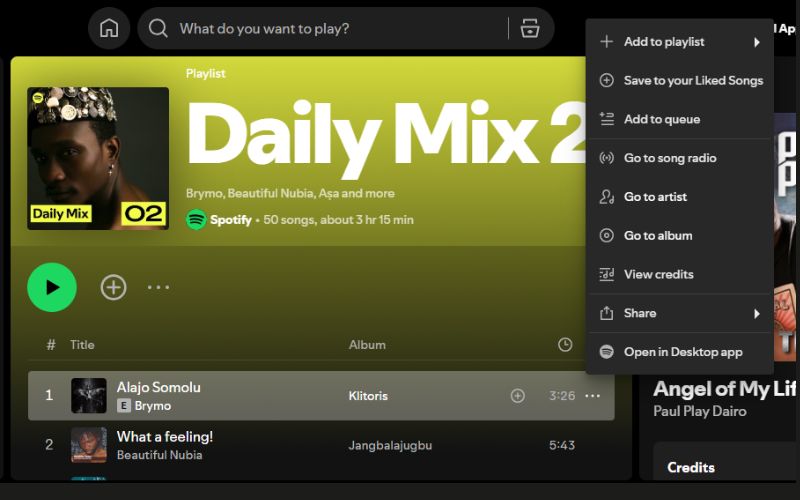The width and height of the screenshot is (800, 500).
Task: Choose Go to artist menu entry
Action: [655, 197]
